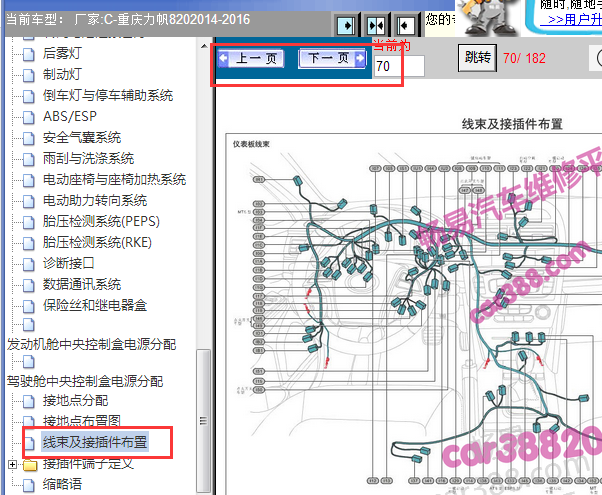This screenshot has height=495, width=602.
Task: Open 驾驶舱中央控制盒电源分配 entry
Action: click(85, 381)
